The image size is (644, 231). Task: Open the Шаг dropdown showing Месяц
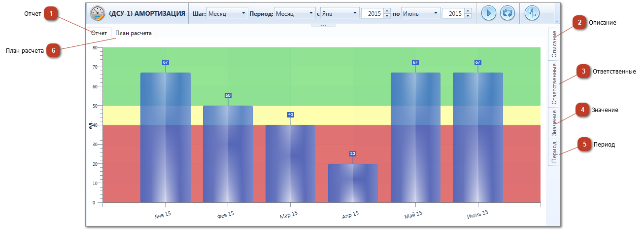point(227,14)
